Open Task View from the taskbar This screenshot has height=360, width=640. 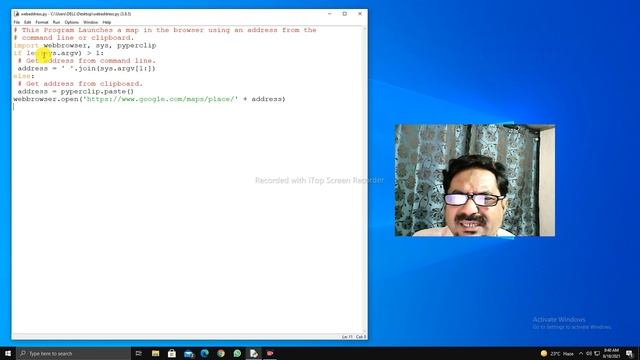pyautogui.click(x=138, y=353)
